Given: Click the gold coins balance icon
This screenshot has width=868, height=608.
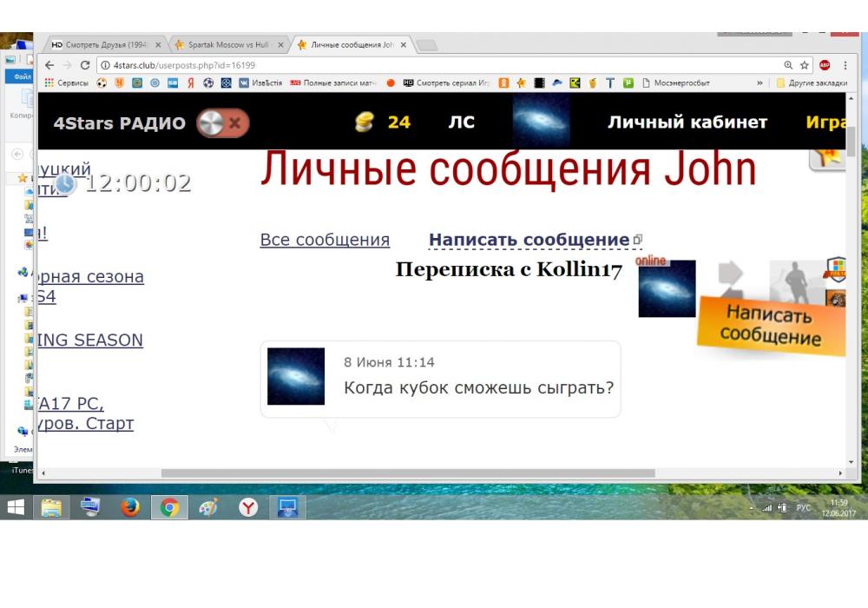Looking at the screenshot, I should (x=365, y=122).
